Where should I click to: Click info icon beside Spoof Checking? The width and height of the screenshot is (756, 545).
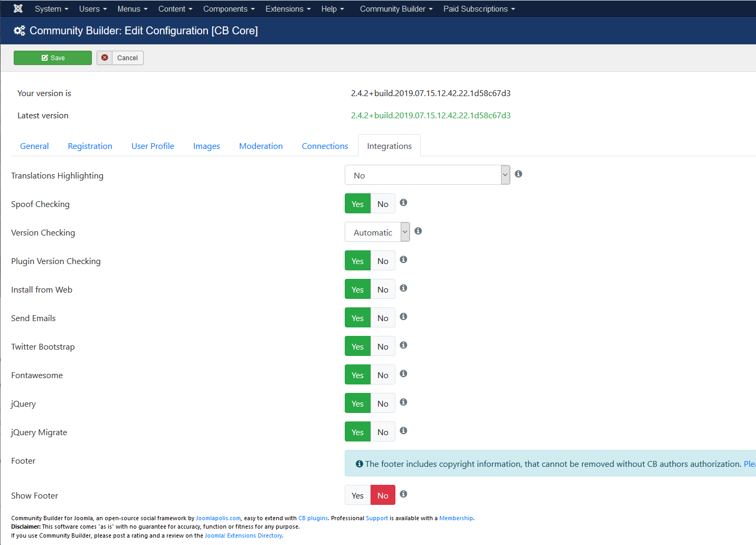pyautogui.click(x=403, y=202)
